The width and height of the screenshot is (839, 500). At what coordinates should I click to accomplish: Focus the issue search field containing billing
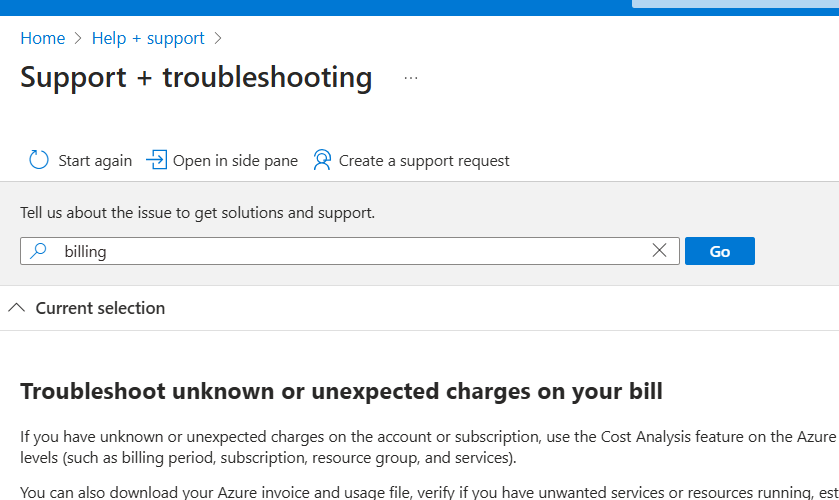coord(350,251)
